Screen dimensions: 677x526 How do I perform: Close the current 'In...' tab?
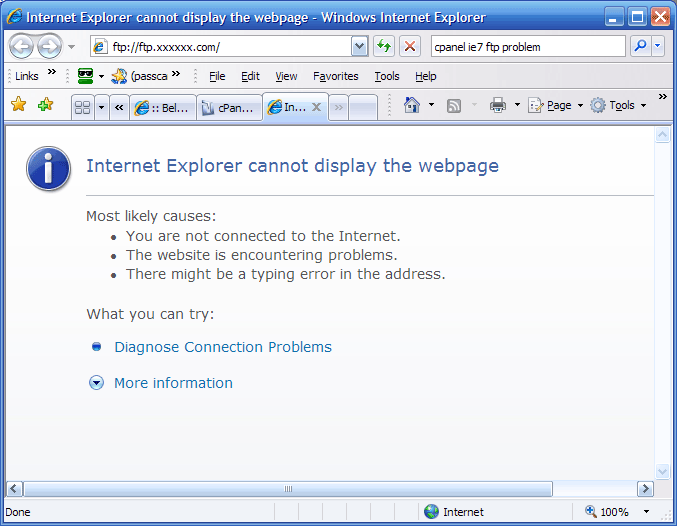(x=316, y=107)
